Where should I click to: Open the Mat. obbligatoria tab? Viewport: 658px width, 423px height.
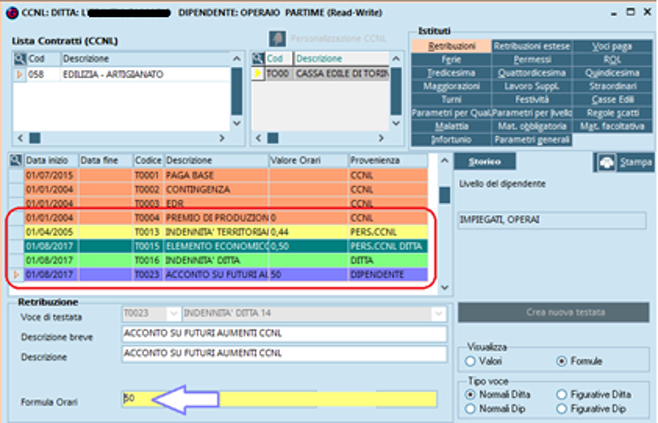pyautogui.click(x=532, y=126)
